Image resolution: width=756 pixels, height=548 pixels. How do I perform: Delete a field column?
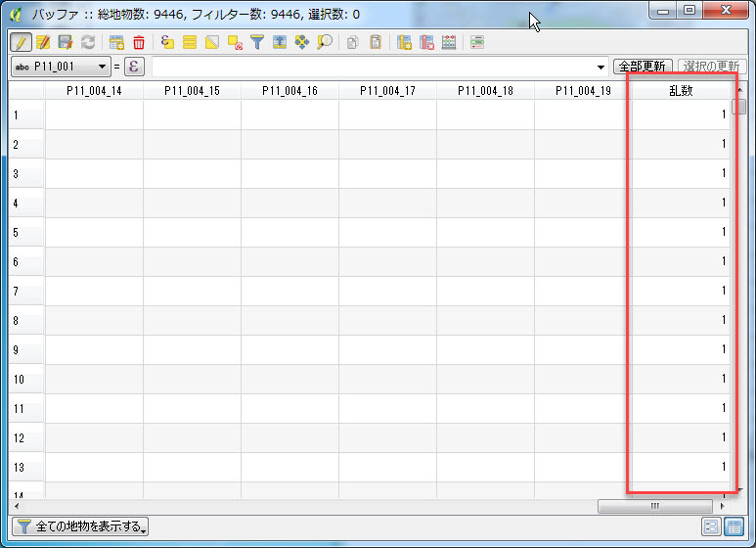coord(426,42)
